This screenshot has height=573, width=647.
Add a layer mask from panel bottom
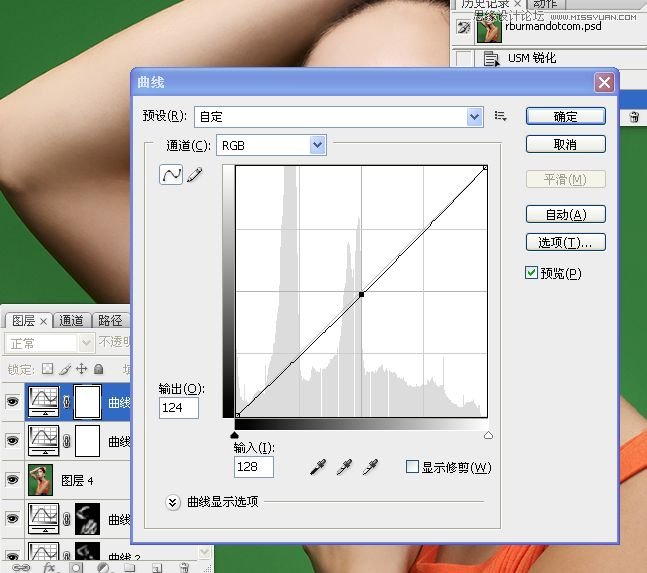coord(76,568)
